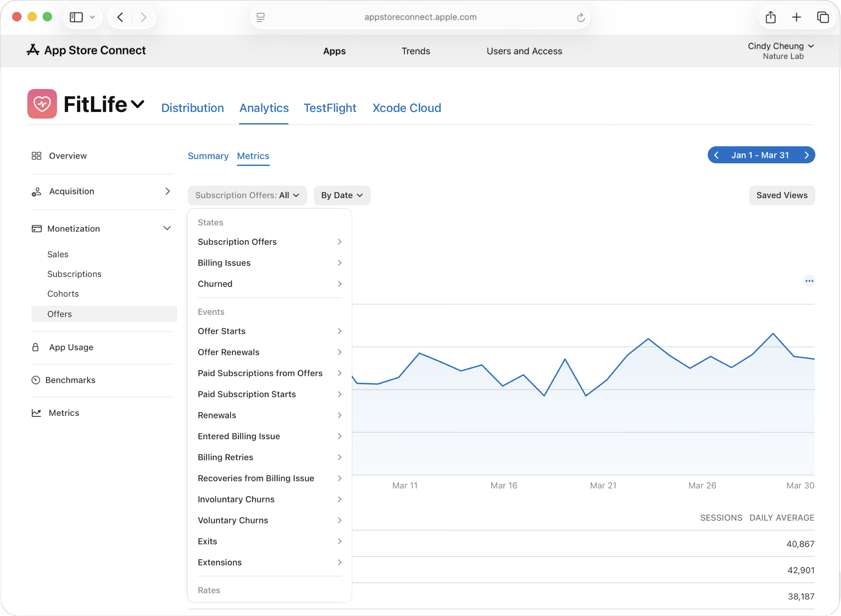Expand the Acquisition sidebar section

(x=167, y=191)
